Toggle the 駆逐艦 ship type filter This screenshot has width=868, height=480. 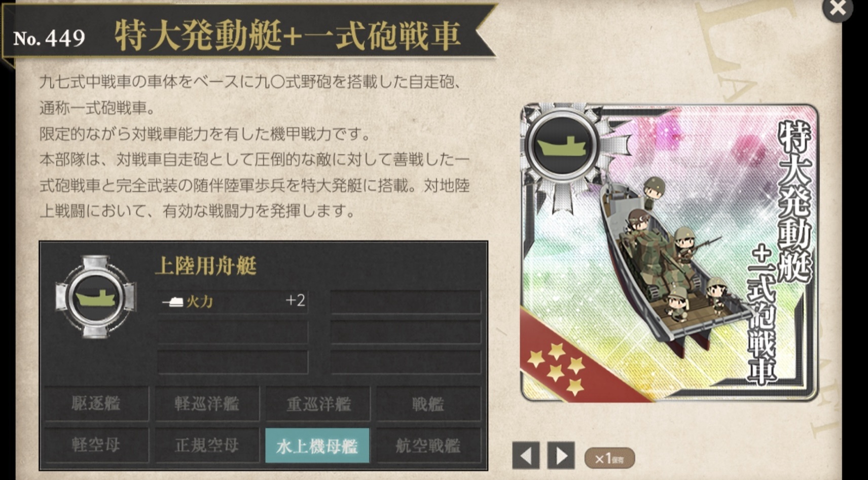(96, 404)
